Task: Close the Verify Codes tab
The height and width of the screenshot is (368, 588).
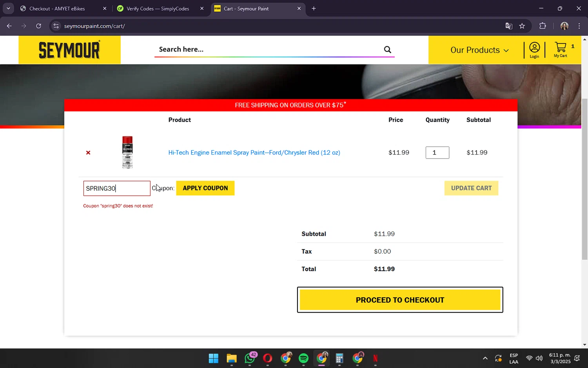Action: click(202, 9)
